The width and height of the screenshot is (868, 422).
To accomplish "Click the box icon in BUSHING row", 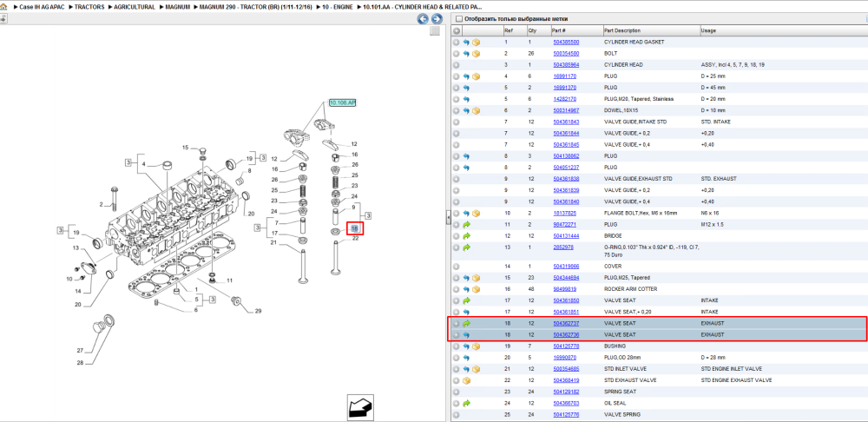I will point(476,346).
